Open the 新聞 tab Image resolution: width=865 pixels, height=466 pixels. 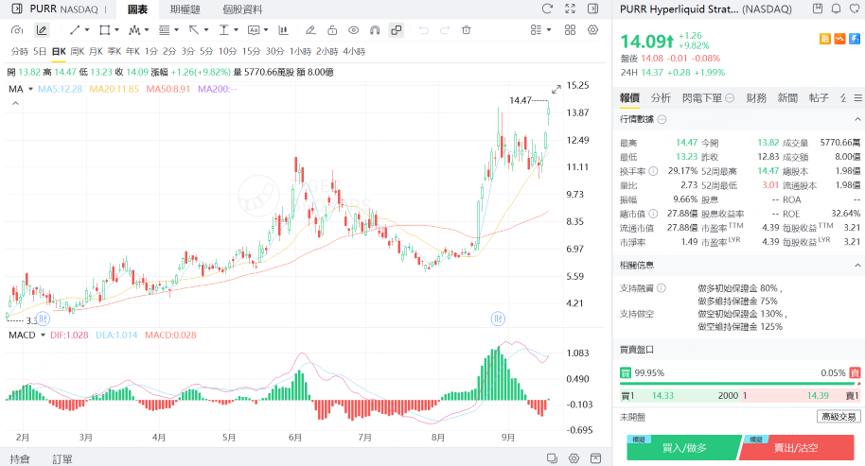coord(788,98)
